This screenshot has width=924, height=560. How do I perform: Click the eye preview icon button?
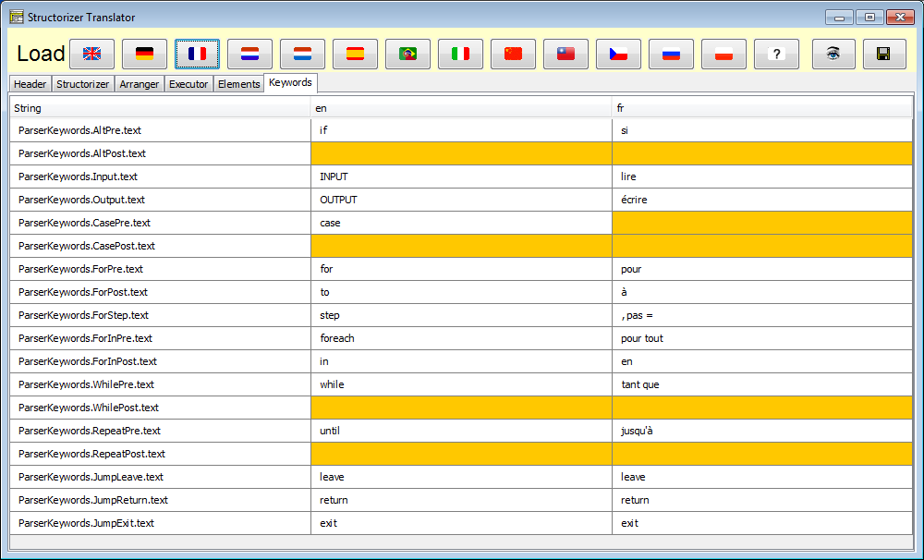click(833, 55)
